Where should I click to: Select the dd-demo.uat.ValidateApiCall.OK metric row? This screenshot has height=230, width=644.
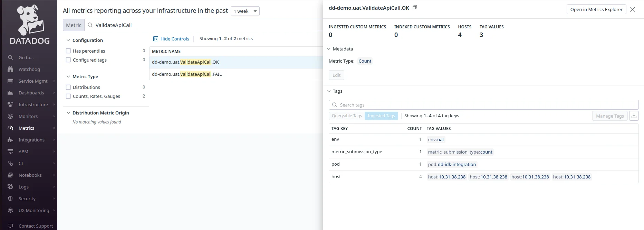(x=236, y=62)
